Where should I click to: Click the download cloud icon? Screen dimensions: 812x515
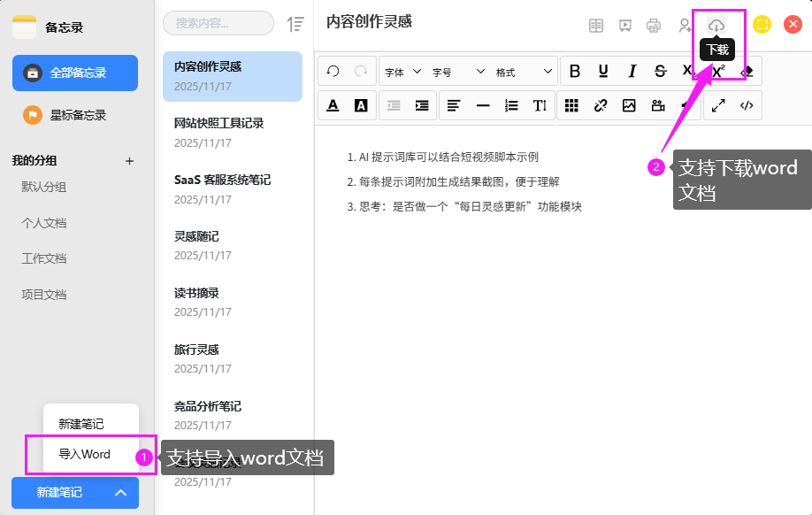716,26
